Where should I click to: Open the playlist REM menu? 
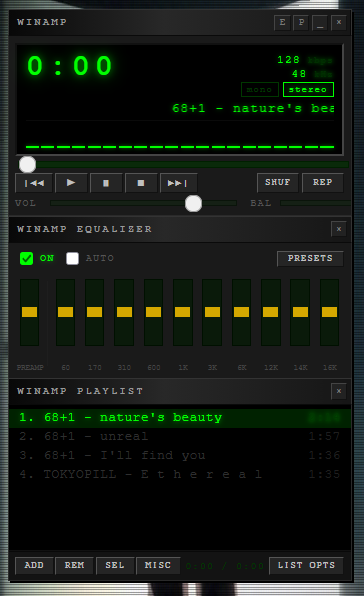click(x=74, y=566)
